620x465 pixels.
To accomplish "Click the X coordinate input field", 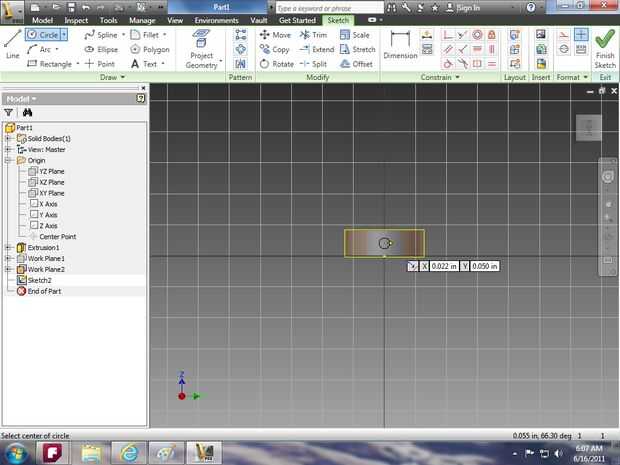I will [444, 266].
